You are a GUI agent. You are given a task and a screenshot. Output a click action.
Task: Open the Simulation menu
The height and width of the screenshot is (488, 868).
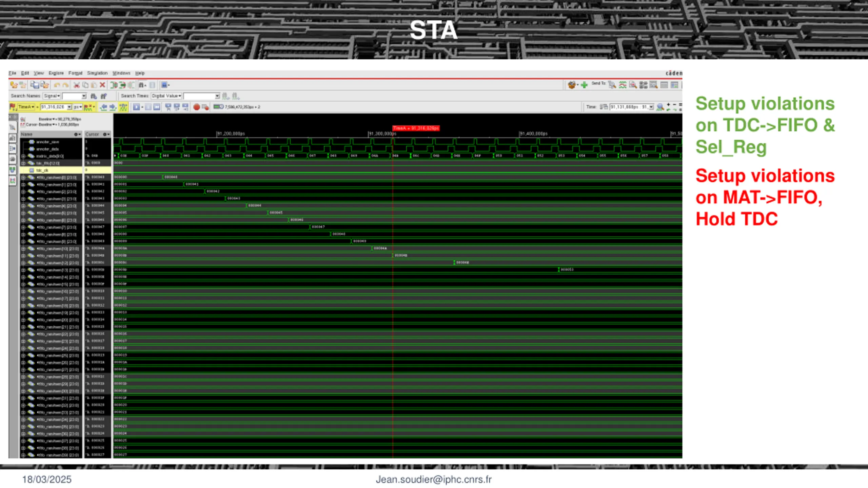[x=97, y=73]
